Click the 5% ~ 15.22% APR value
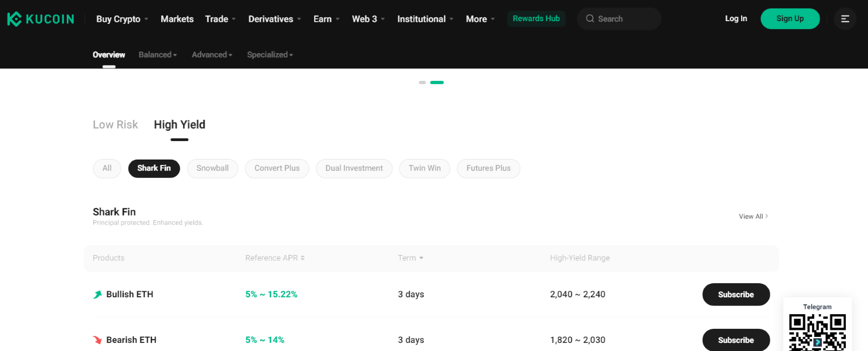The image size is (868, 351). [271, 295]
